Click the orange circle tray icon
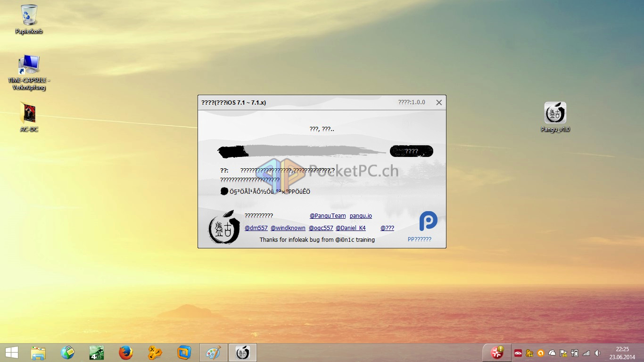Viewport: 644px width, 362px height. coord(541,353)
